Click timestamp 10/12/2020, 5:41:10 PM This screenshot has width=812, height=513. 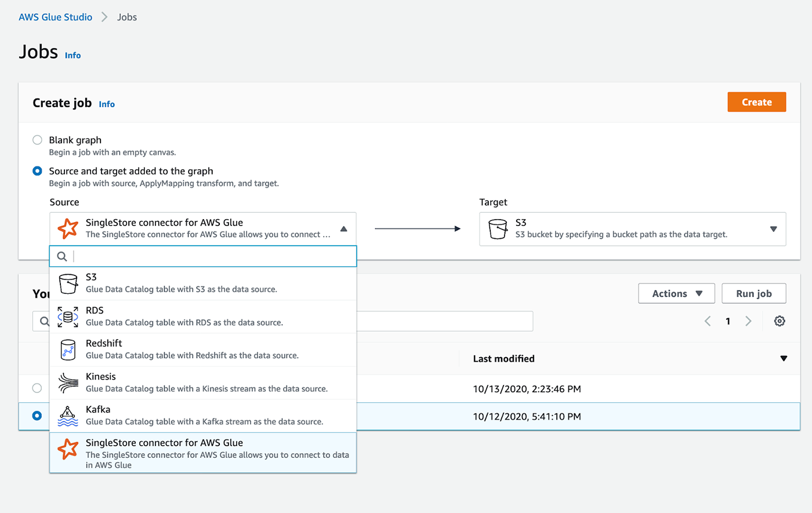pyautogui.click(x=527, y=416)
